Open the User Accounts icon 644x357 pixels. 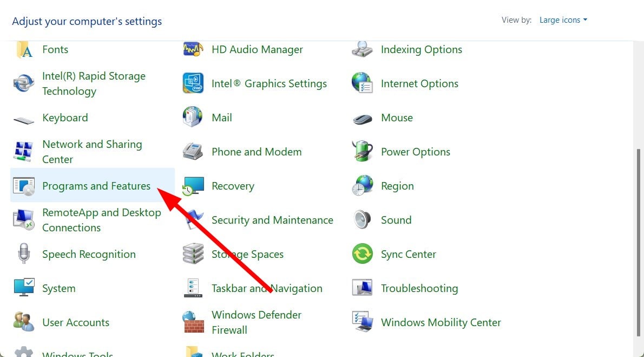(24, 322)
